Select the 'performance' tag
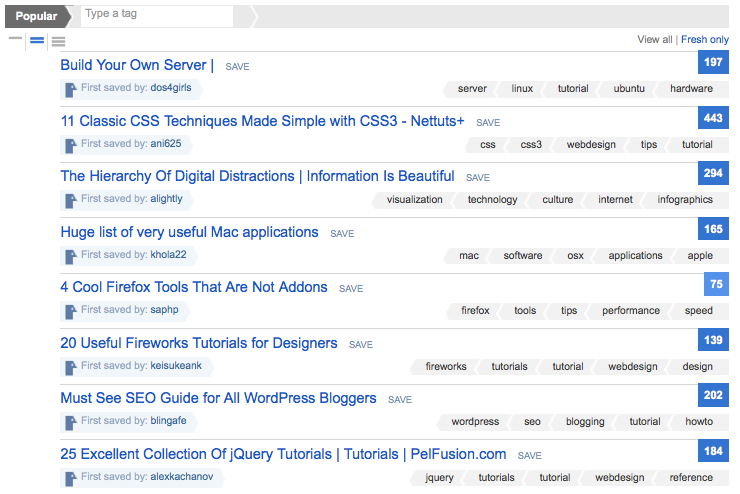The image size is (740, 494). pyautogui.click(x=631, y=311)
